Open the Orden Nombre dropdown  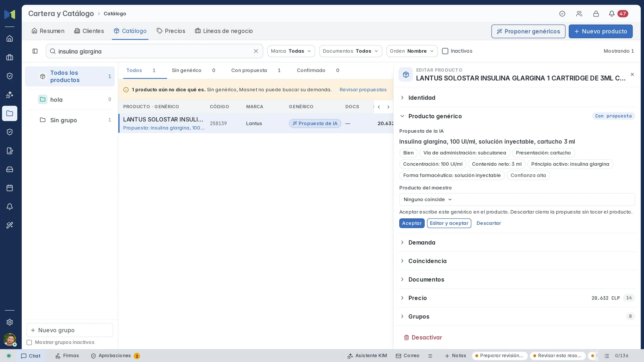(412, 51)
